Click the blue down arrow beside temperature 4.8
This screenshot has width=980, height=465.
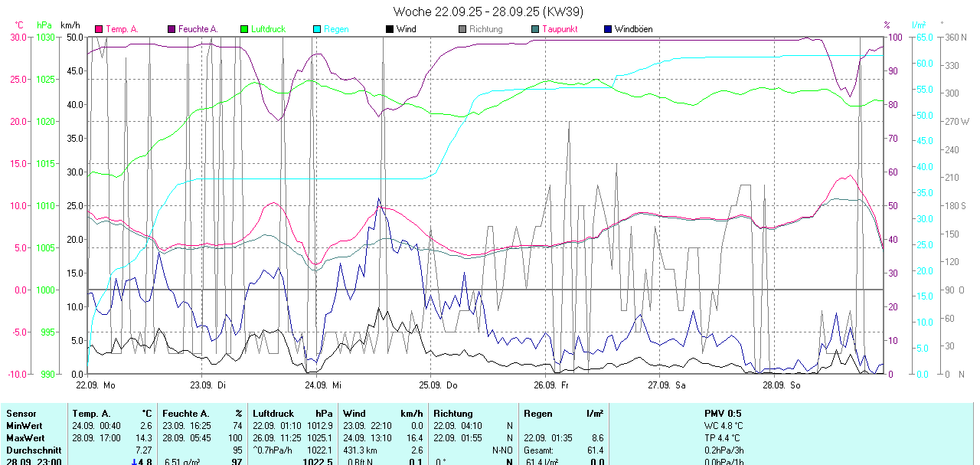134,461
